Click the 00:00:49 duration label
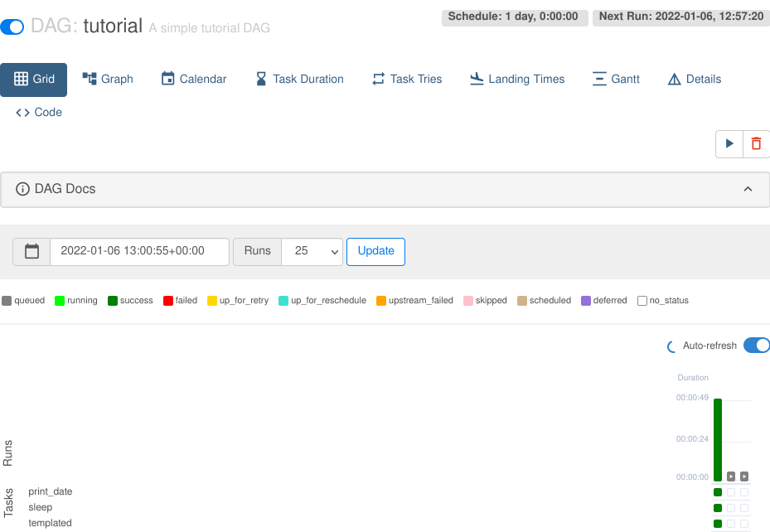 (692, 397)
